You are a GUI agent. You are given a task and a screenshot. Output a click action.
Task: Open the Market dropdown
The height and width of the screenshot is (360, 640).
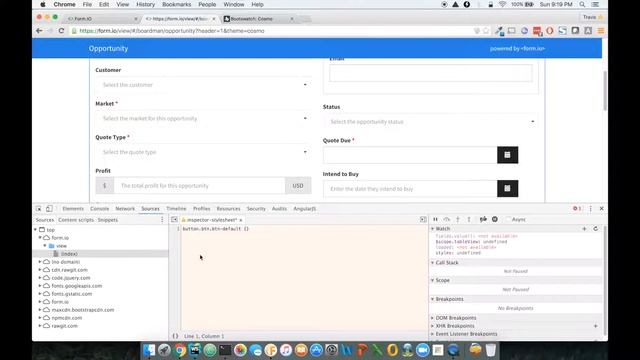203,118
